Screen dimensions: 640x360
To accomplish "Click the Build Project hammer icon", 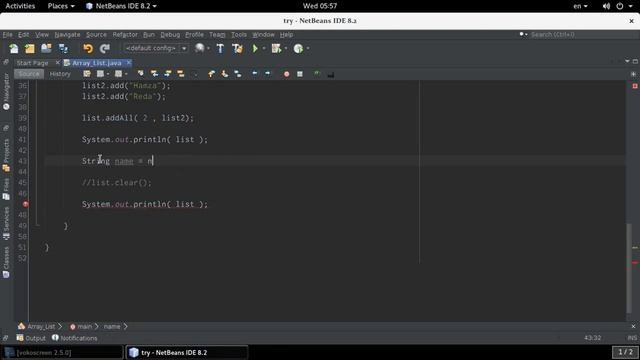I will click(x=220, y=49).
